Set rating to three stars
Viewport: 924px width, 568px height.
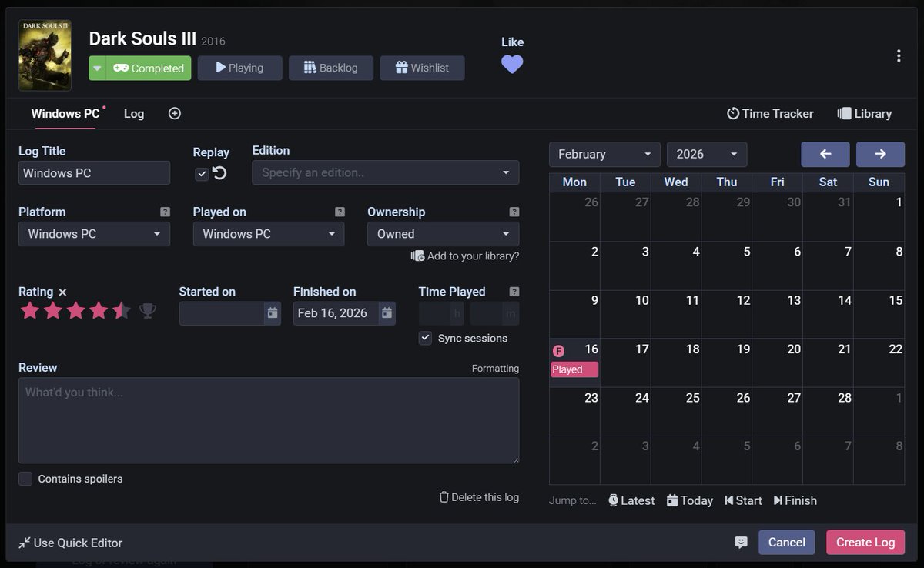(x=75, y=311)
